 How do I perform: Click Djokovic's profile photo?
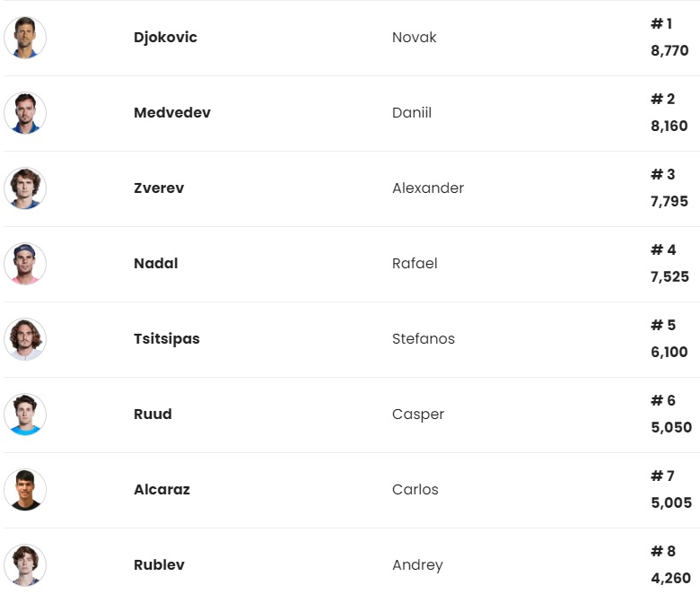point(25,38)
